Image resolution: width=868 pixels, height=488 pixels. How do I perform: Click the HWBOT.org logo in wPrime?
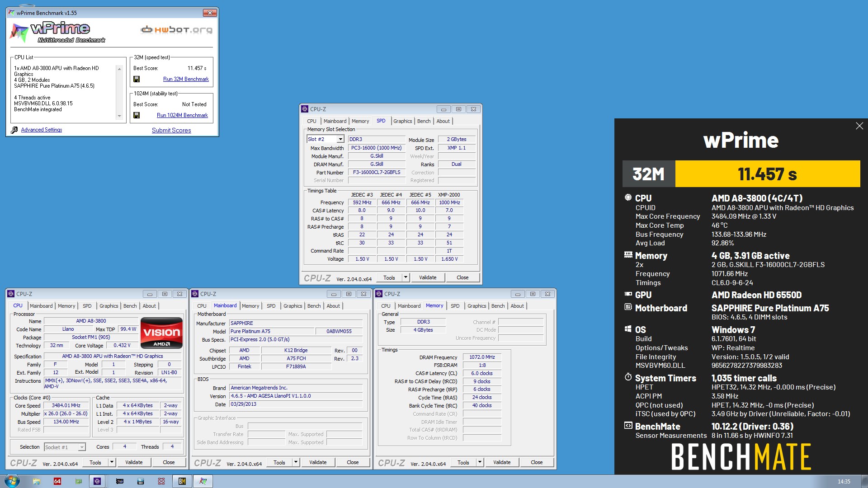coord(176,30)
